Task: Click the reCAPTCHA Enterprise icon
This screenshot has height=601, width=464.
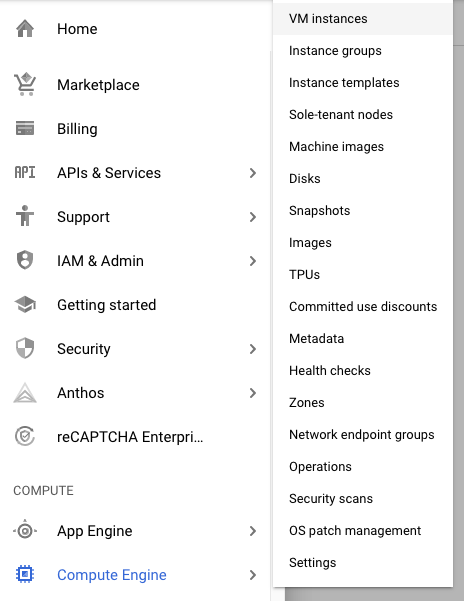Action: coord(25,437)
